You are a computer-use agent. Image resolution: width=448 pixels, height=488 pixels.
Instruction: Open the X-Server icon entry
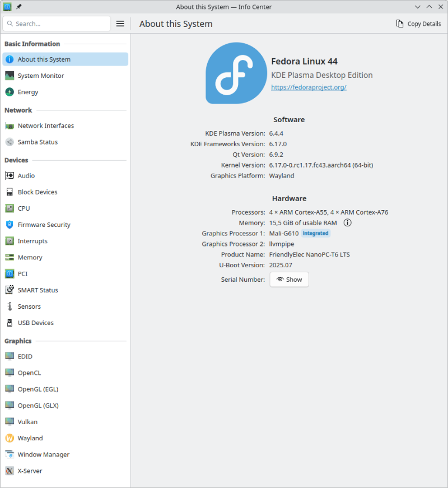coord(10,471)
